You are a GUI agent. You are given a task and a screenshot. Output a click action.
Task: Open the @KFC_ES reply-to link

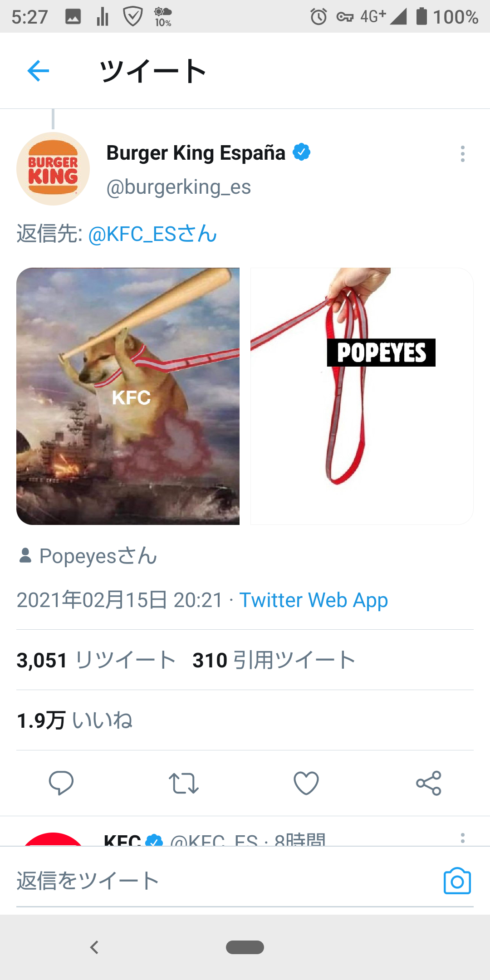pos(152,234)
